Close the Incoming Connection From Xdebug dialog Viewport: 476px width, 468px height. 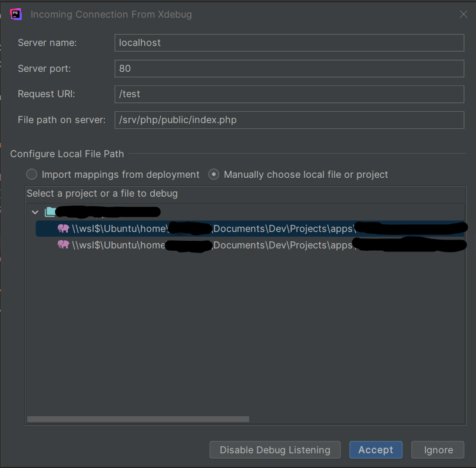point(463,14)
